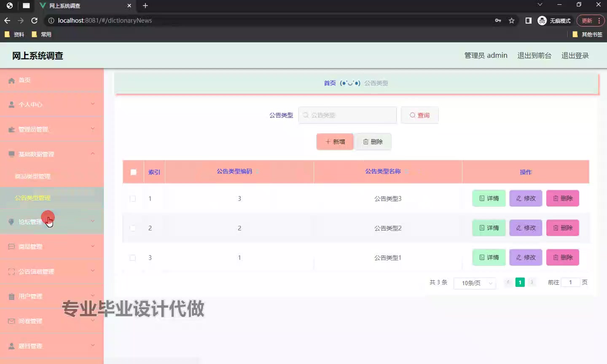Click page 1 in the pagination control
This screenshot has height=364, width=607.
520,282
